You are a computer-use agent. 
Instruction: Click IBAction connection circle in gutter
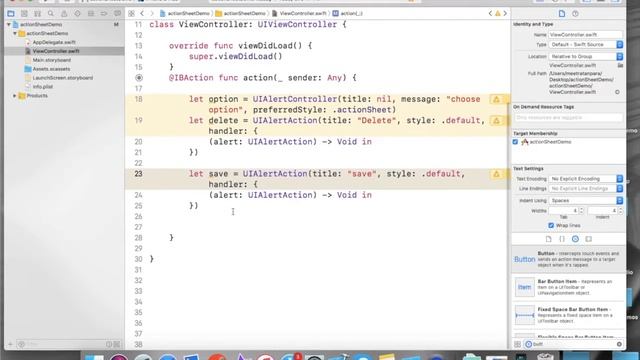[x=139, y=78]
